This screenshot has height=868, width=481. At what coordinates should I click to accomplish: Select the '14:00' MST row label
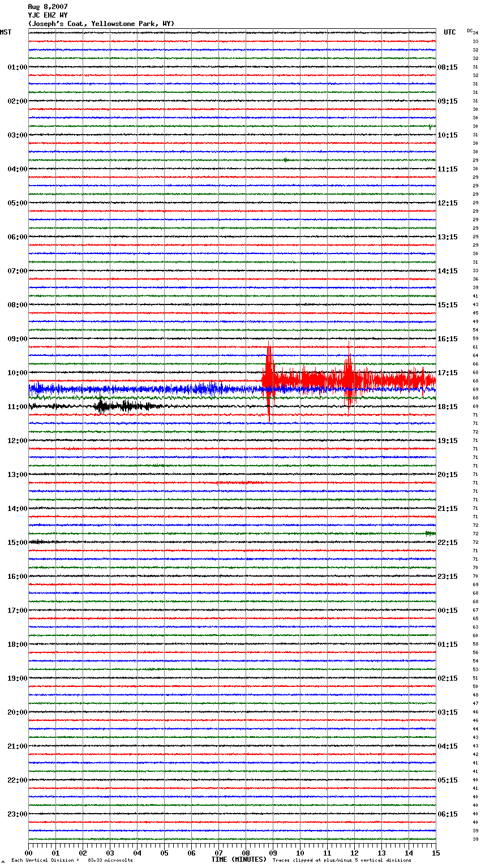[x=17, y=509]
